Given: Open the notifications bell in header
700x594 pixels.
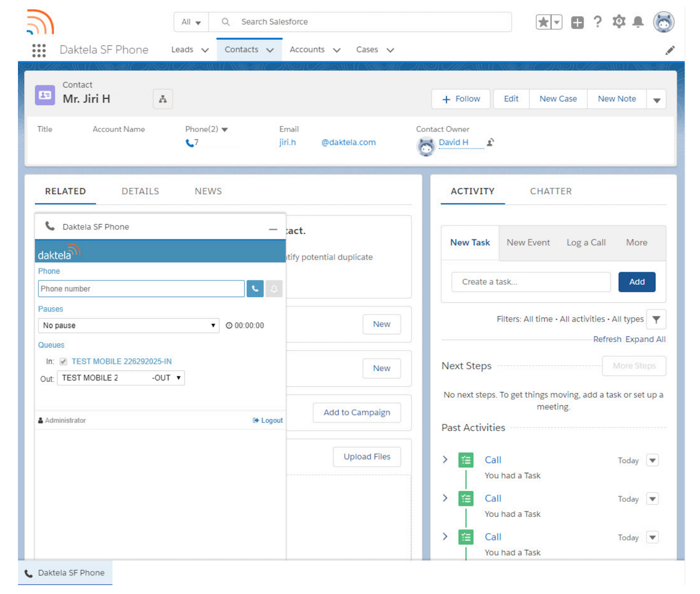Looking at the screenshot, I should (x=638, y=22).
